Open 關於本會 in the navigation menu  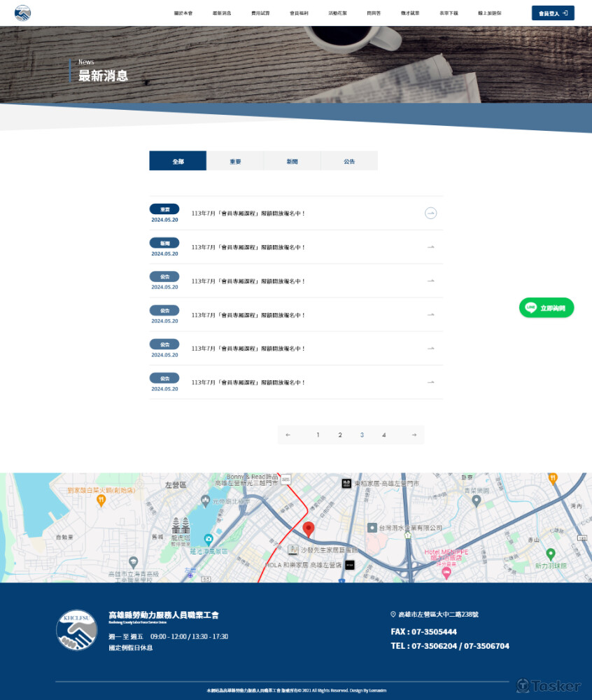183,13
